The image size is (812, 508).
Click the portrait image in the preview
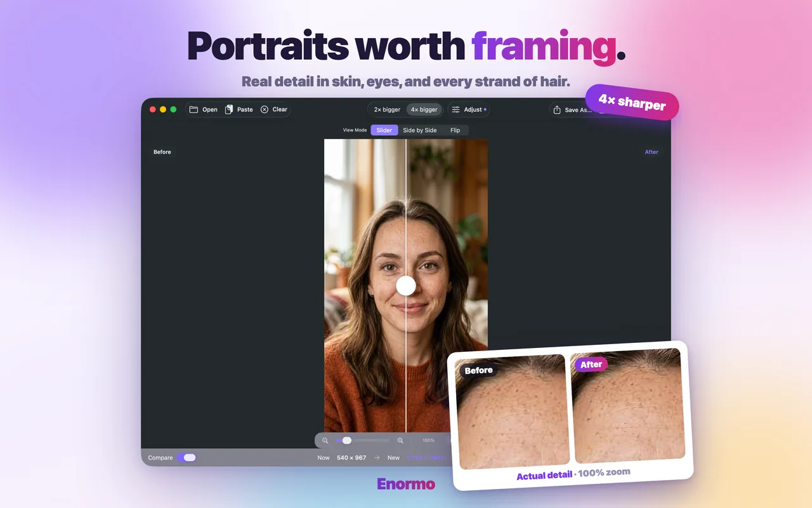pyautogui.click(x=406, y=286)
